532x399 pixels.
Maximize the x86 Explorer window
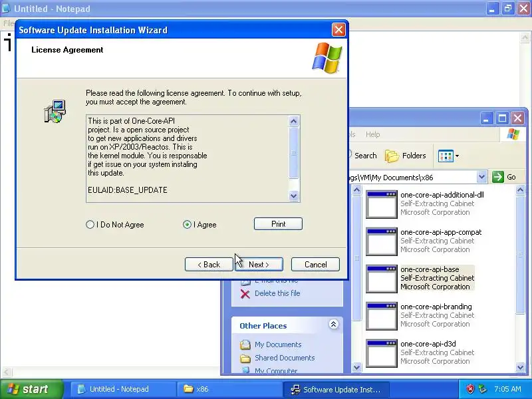(x=502, y=118)
